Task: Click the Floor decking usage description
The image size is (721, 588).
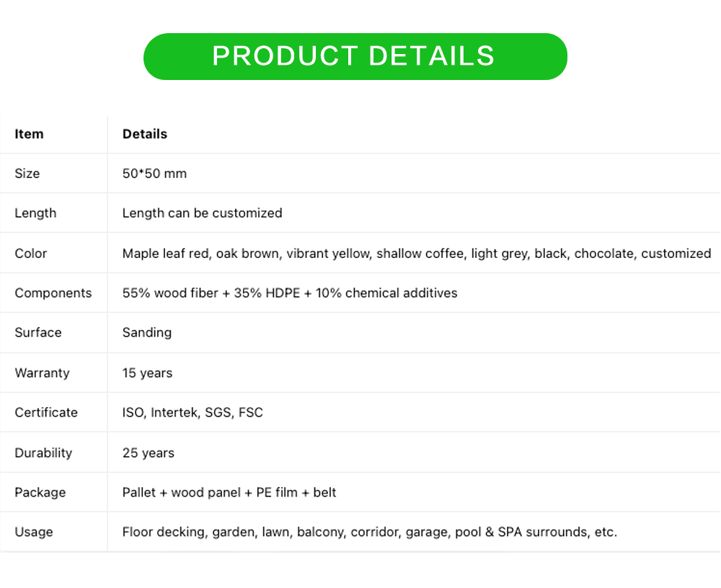Action: click(369, 533)
